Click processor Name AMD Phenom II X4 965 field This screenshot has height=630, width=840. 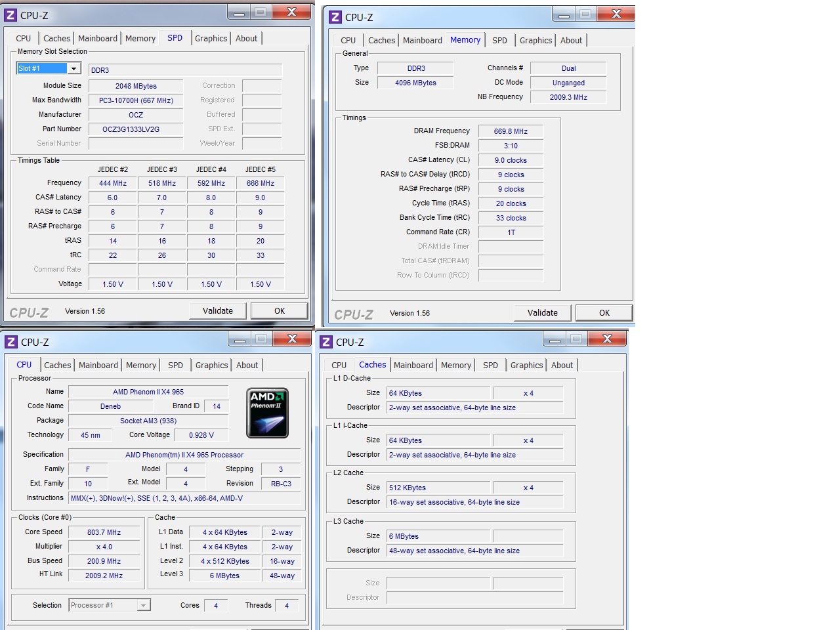(x=148, y=392)
